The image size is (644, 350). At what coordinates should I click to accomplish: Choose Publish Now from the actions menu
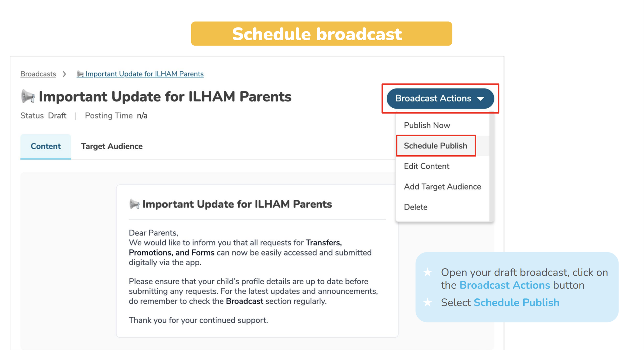click(427, 125)
